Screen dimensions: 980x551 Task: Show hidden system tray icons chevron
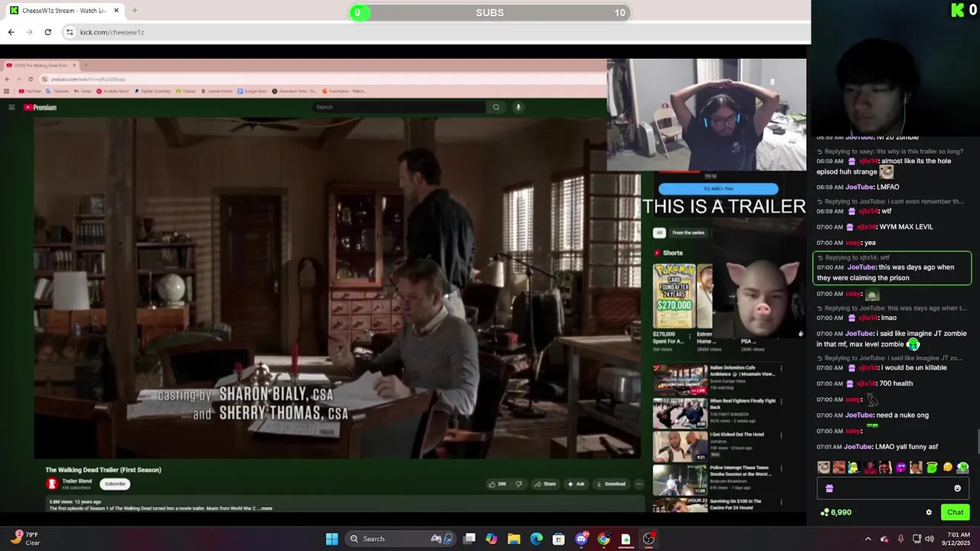pyautogui.click(x=867, y=539)
